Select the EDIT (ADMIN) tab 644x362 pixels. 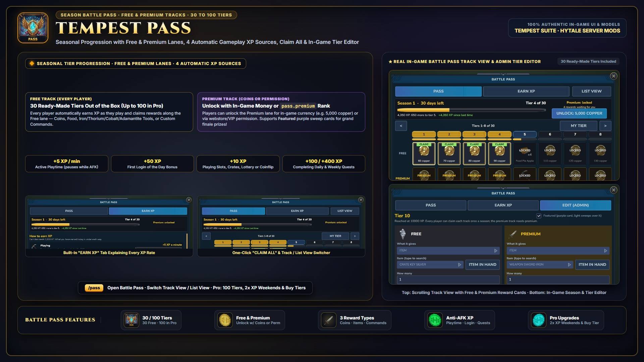click(x=575, y=205)
